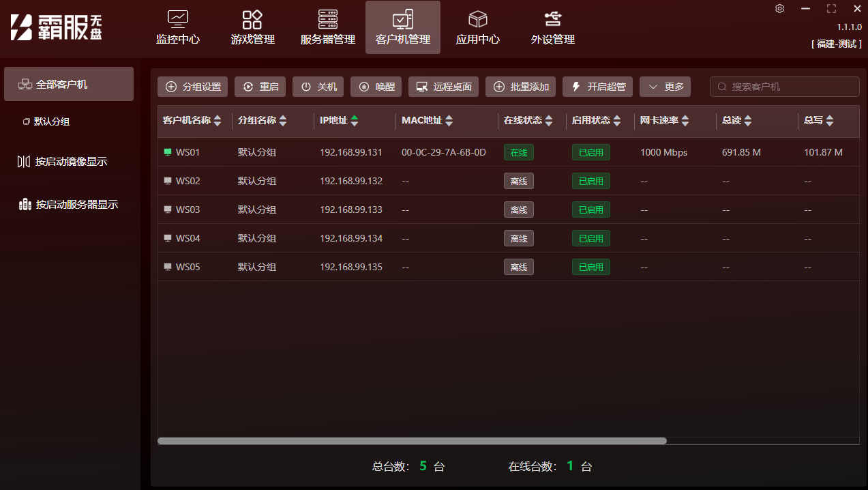Click the 唤醒 wake button
868x490 pixels.
click(376, 87)
